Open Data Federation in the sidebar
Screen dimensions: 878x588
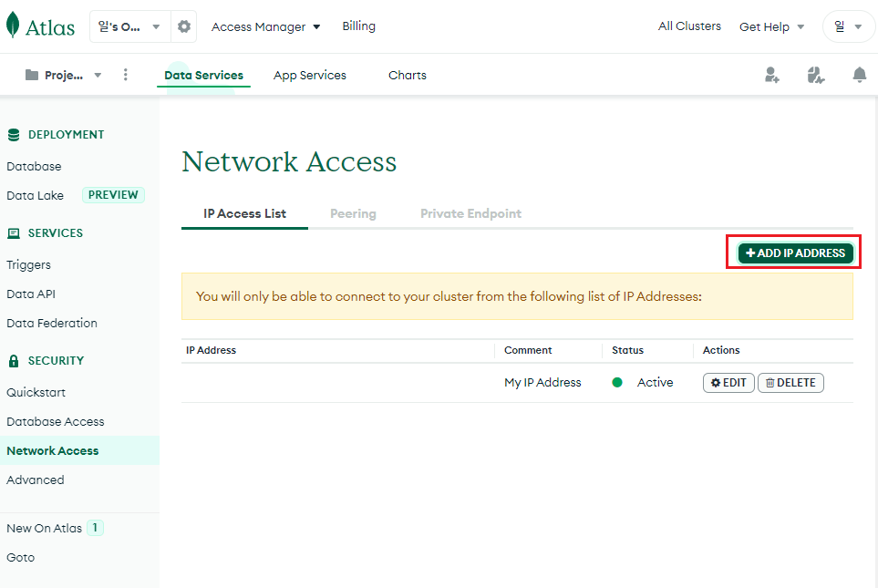click(52, 323)
